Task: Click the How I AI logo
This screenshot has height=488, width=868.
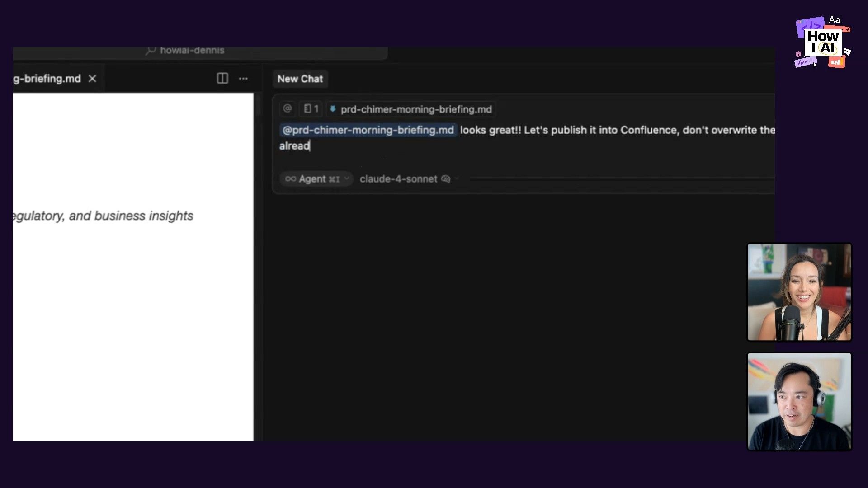Action: tap(823, 42)
